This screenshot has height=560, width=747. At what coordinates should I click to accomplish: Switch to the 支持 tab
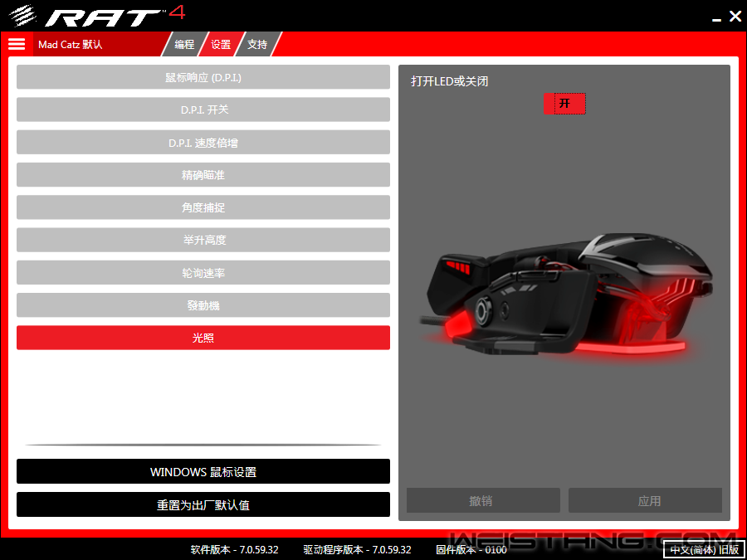(x=258, y=44)
